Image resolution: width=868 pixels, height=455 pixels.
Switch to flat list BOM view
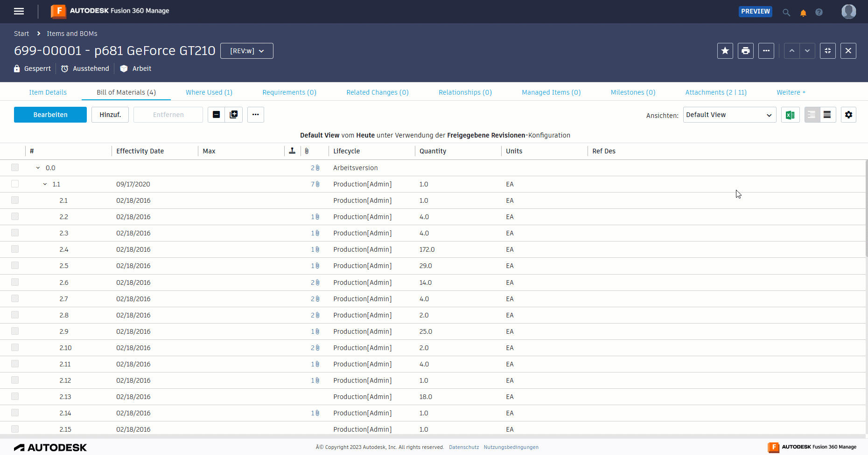click(827, 115)
